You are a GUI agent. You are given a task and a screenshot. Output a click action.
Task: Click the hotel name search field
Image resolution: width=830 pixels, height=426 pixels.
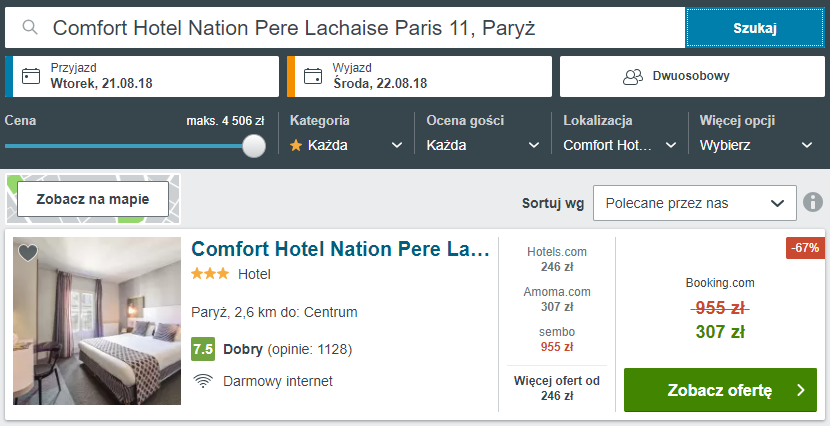[345, 28]
